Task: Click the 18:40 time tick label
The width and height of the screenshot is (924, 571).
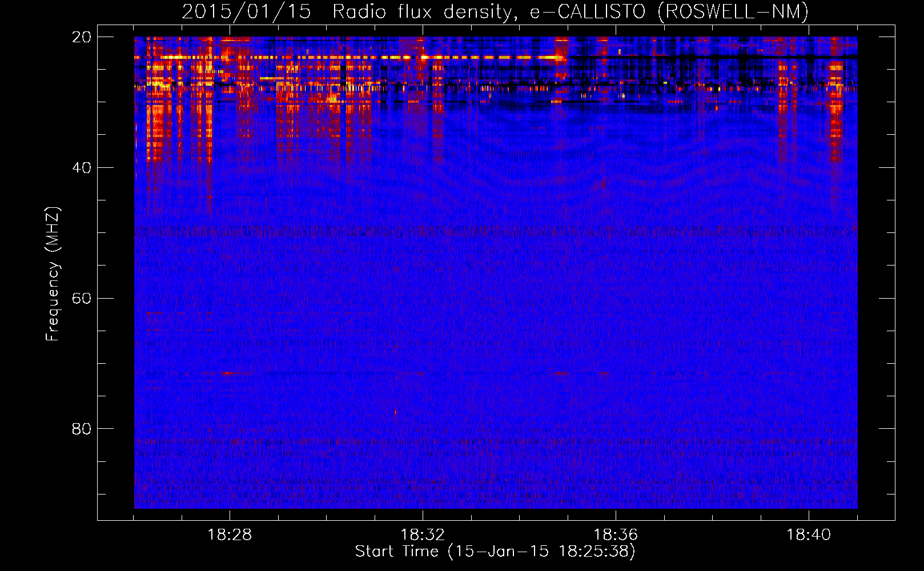Action: (809, 535)
